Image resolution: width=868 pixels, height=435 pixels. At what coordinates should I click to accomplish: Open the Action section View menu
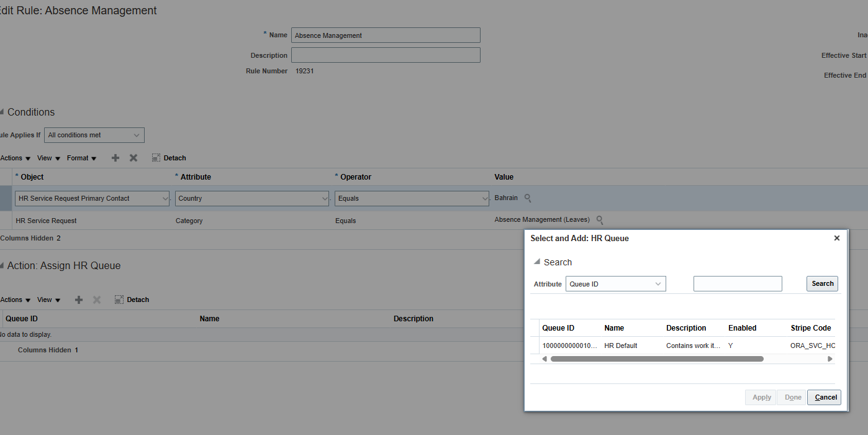pyautogui.click(x=49, y=300)
